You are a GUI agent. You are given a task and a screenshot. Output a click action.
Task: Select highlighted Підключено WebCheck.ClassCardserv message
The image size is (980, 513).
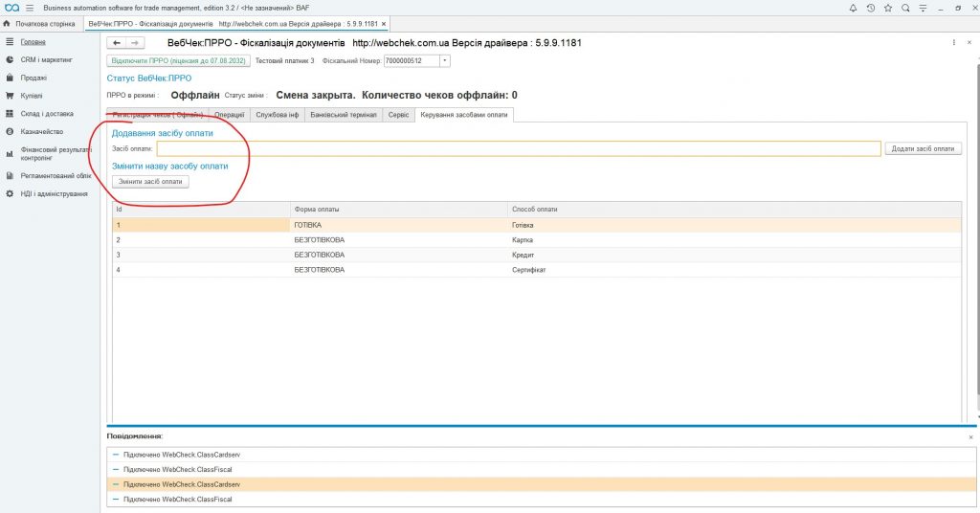[542, 484]
